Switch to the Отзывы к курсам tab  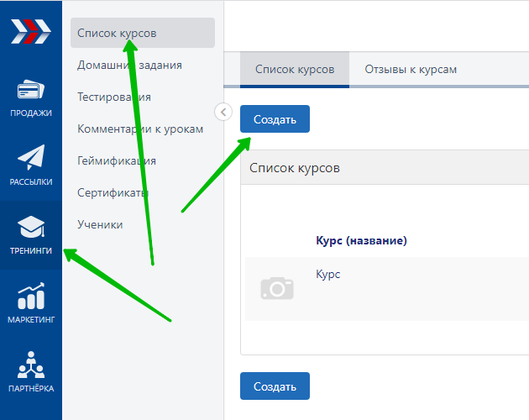click(411, 70)
